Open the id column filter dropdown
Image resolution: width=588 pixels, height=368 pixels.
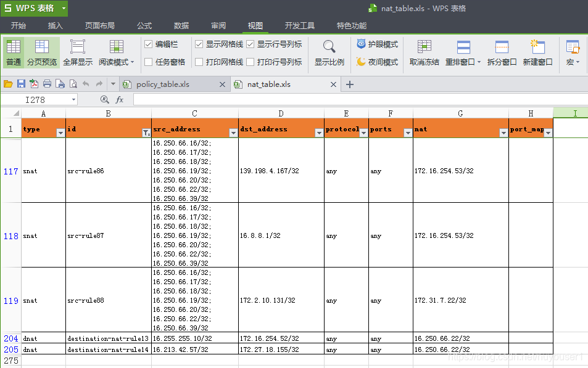point(146,133)
